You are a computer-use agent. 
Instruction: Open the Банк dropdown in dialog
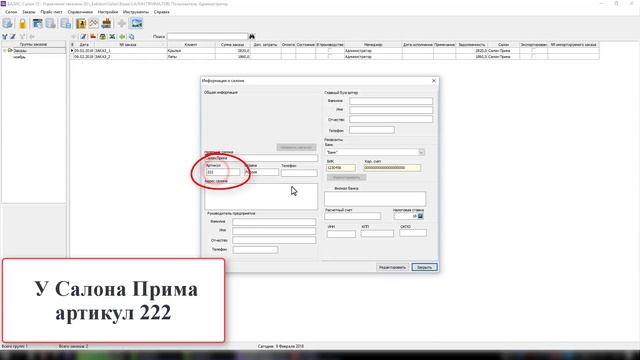pyautogui.click(x=422, y=152)
